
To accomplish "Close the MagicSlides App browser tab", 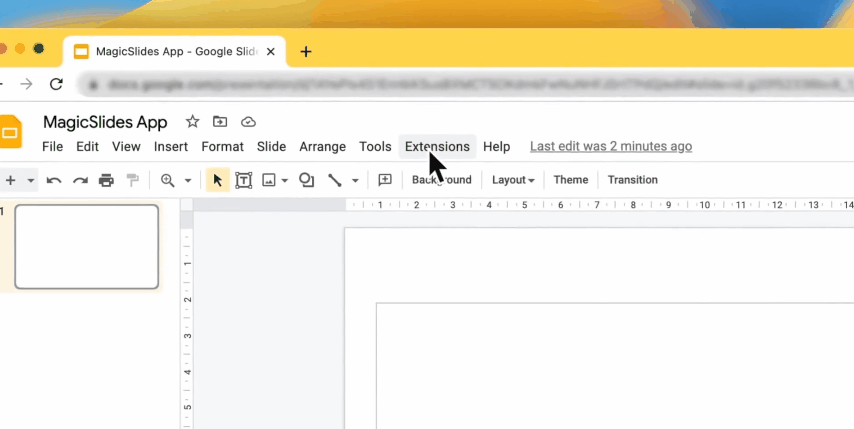I will tap(271, 52).
